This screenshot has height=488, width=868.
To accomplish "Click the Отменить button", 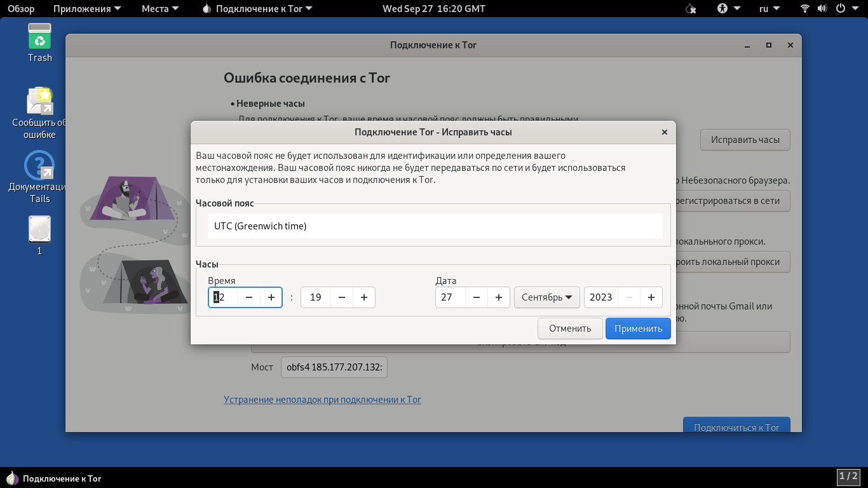I will pyautogui.click(x=570, y=329).
